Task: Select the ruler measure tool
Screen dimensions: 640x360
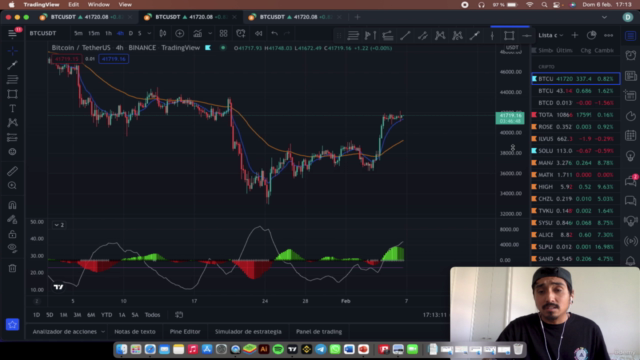Action: pyautogui.click(x=12, y=171)
